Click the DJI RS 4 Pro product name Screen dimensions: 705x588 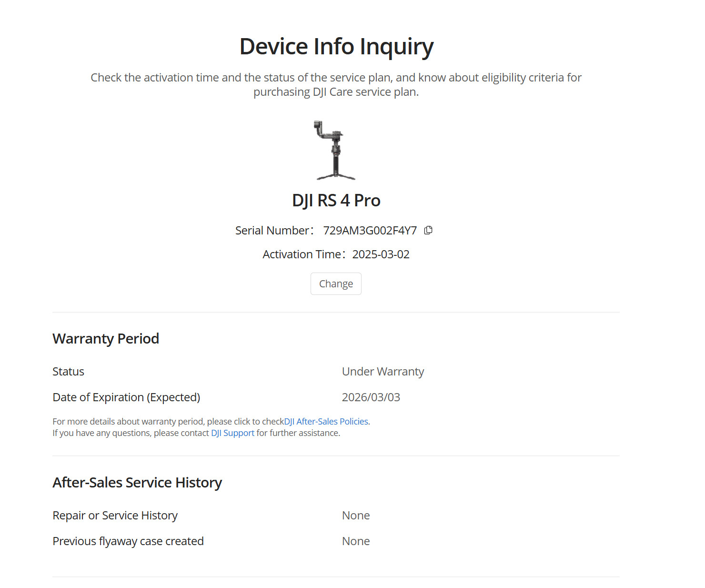click(336, 201)
